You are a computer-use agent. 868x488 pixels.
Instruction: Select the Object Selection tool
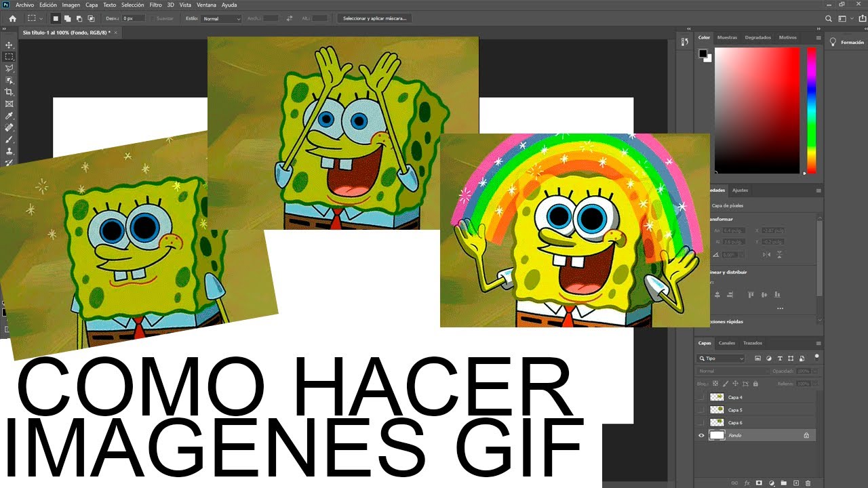tap(9, 80)
